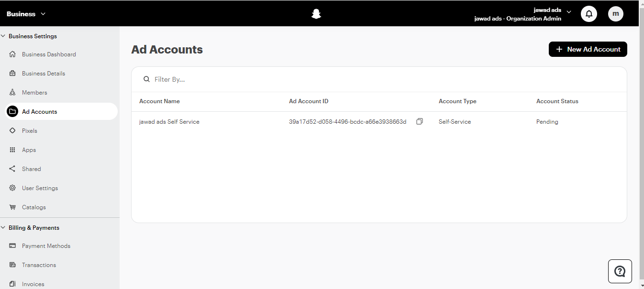This screenshot has width=644, height=289.
Task: Click the user profile avatar 'm'
Action: [616, 14]
